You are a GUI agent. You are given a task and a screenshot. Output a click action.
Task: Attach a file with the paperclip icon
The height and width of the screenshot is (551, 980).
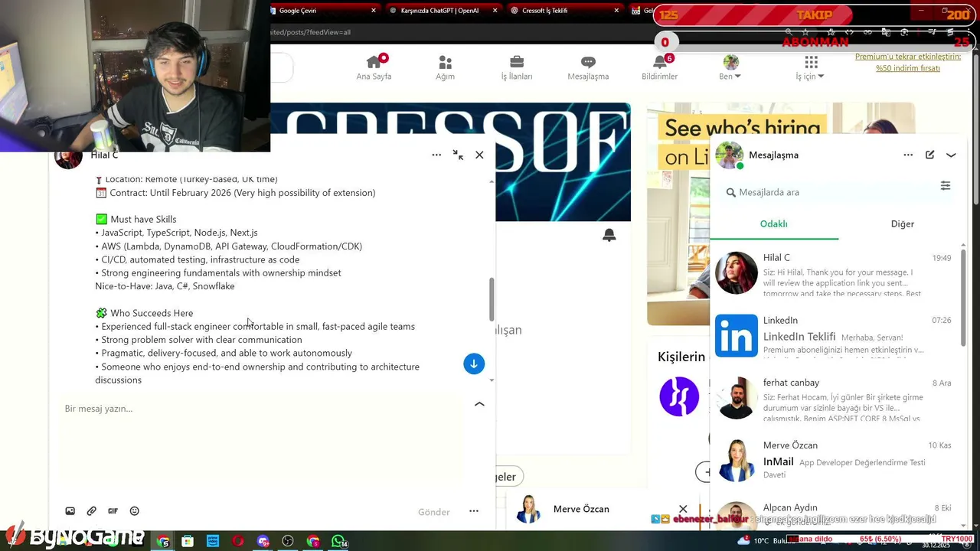pos(91,511)
